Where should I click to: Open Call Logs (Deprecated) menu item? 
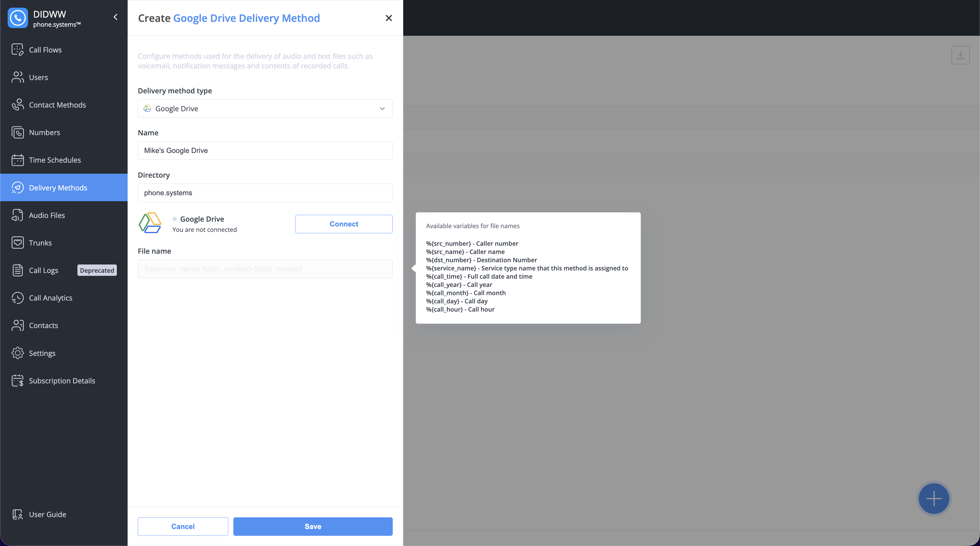(x=43, y=270)
